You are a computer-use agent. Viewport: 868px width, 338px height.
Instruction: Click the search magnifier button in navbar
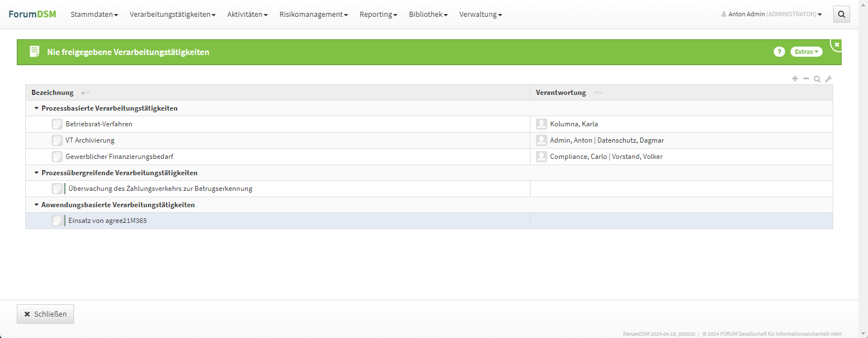point(841,15)
